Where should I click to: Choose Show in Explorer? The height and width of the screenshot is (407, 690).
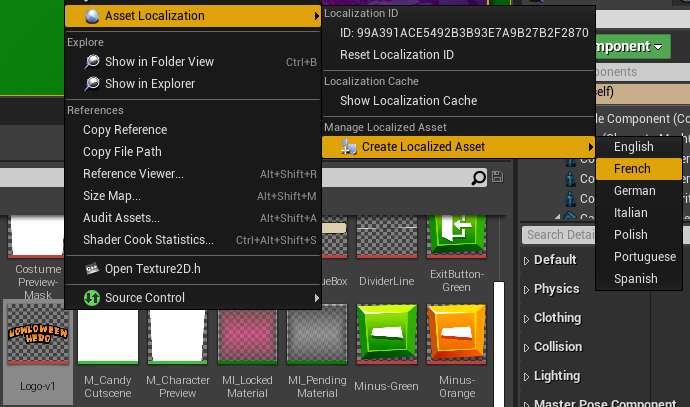193,84
